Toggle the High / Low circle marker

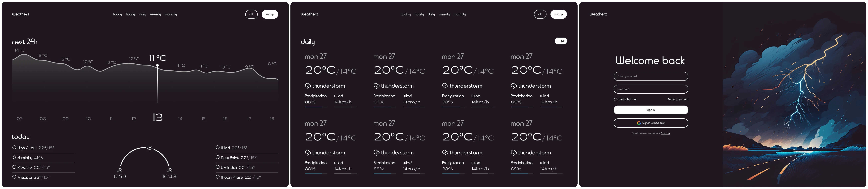pyautogui.click(x=14, y=147)
